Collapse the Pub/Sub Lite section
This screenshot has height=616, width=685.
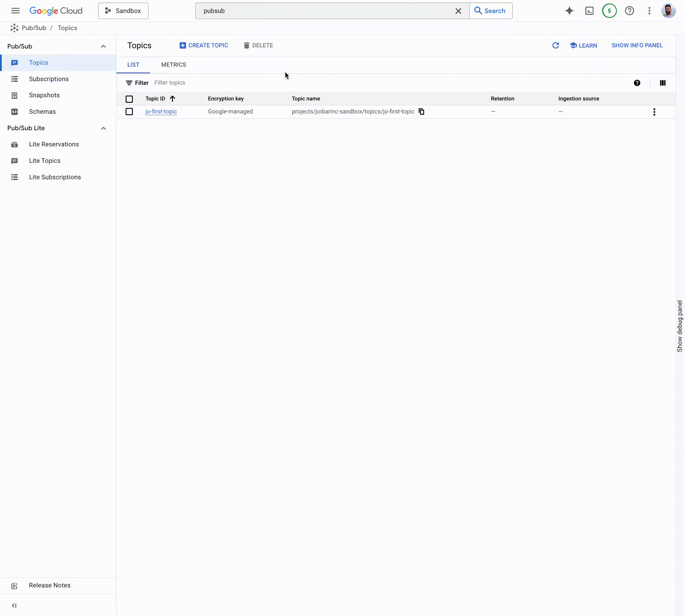tap(103, 128)
